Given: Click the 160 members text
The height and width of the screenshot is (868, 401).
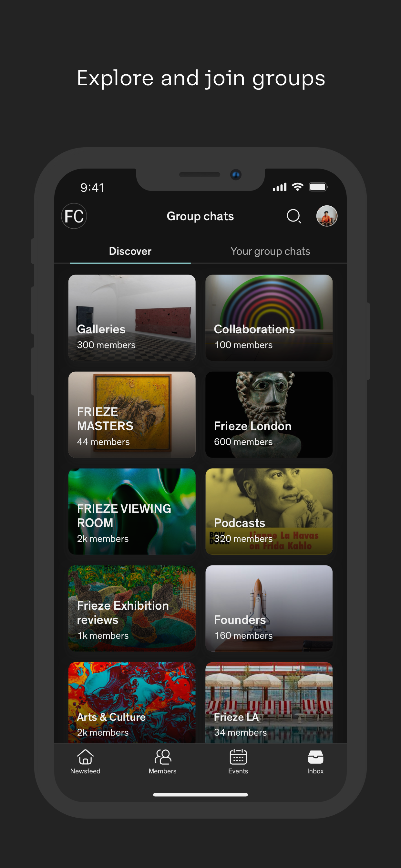Looking at the screenshot, I should [243, 635].
